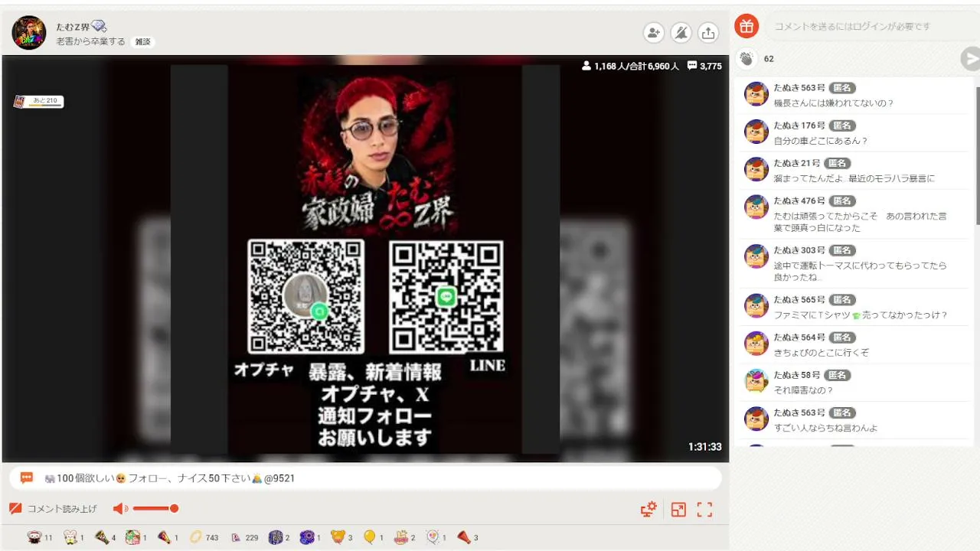Click the streamer name たむZ界

(x=73, y=27)
